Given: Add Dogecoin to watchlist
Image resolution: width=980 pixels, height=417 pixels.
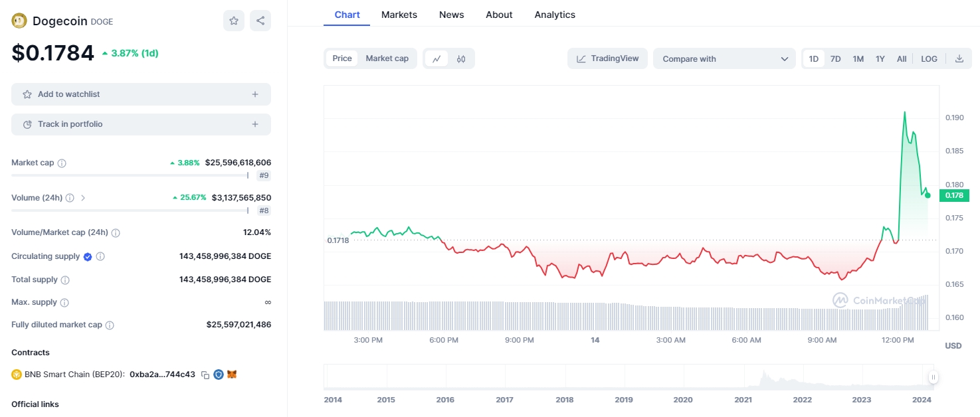Looking at the screenshot, I should [x=141, y=94].
